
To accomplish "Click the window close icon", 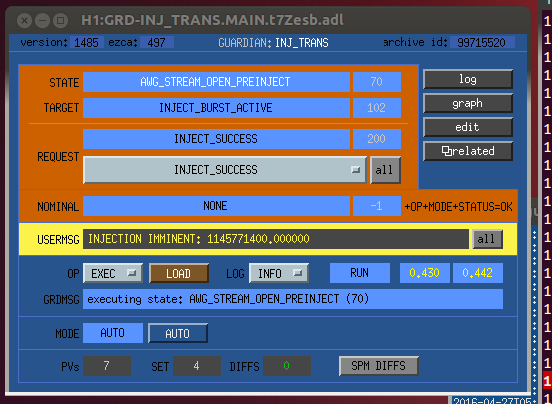I will [x=25, y=21].
